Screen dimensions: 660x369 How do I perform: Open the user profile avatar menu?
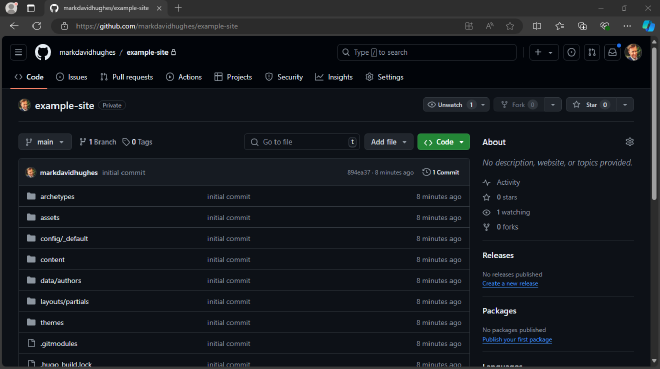pos(633,53)
